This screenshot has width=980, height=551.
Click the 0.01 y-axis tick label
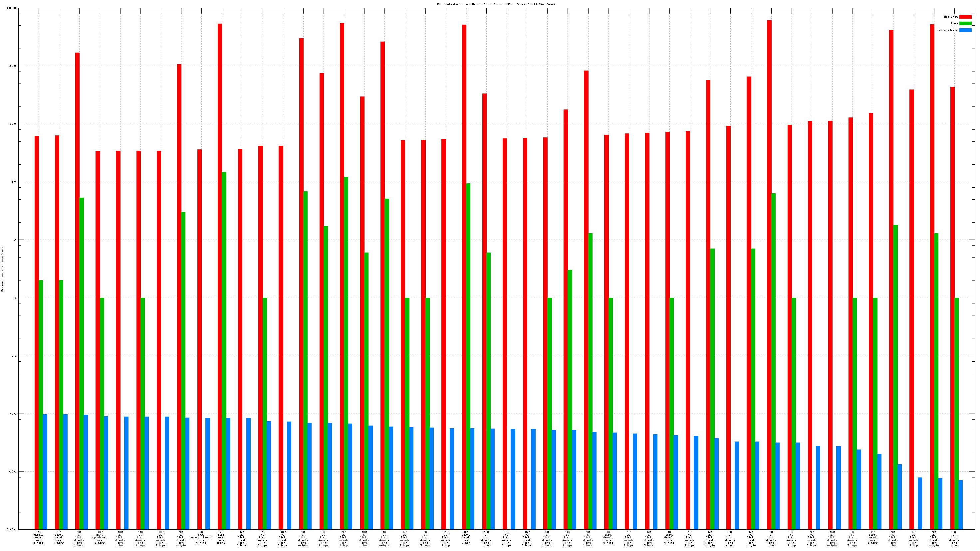[13, 414]
